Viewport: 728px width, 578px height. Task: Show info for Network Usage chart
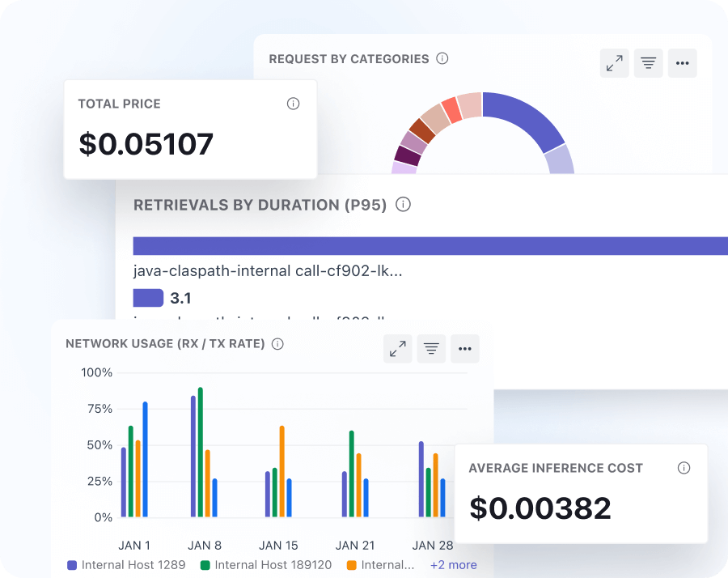point(277,344)
